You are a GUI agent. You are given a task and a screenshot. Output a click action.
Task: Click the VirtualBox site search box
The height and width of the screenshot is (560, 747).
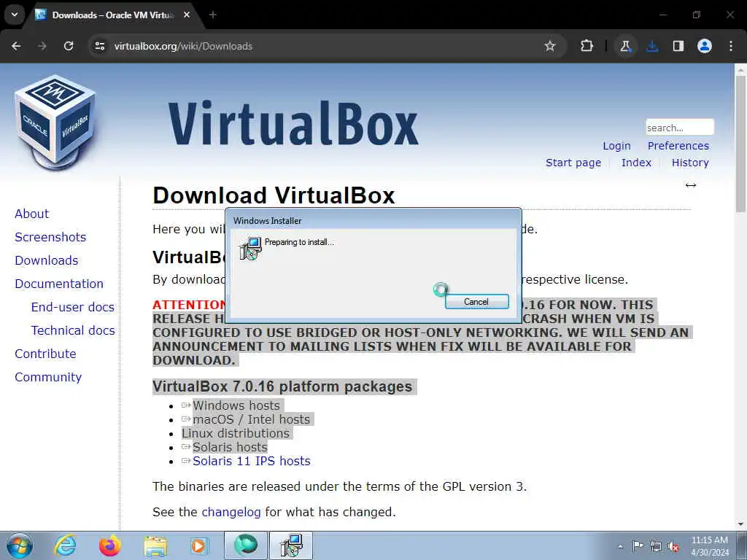point(680,128)
